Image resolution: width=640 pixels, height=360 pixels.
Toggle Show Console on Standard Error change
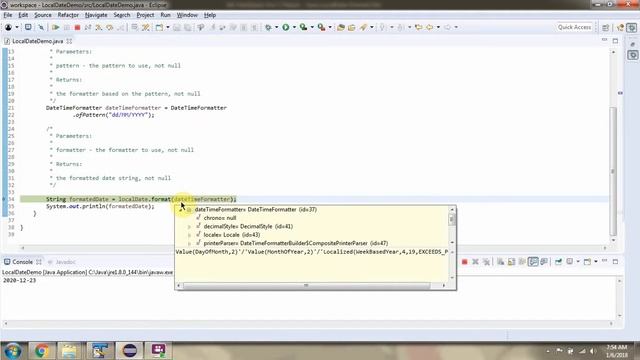click(544, 262)
